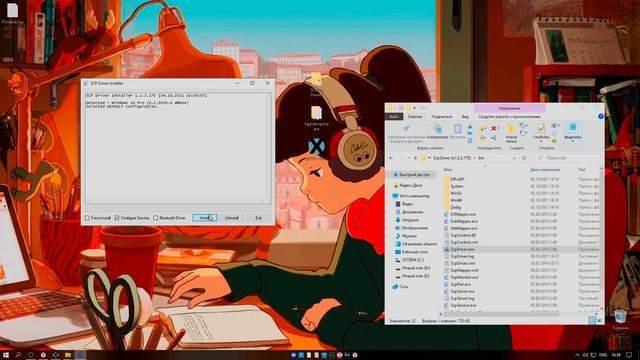Click the Exit button in SCP installer
This screenshot has width=640, height=360.
pyautogui.click(x=258, y=218)
